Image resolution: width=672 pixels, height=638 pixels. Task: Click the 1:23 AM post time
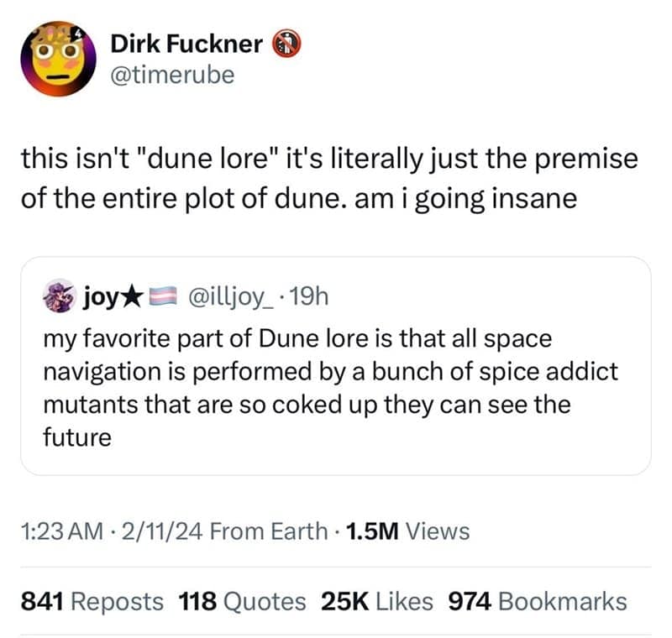pos(62,531)
